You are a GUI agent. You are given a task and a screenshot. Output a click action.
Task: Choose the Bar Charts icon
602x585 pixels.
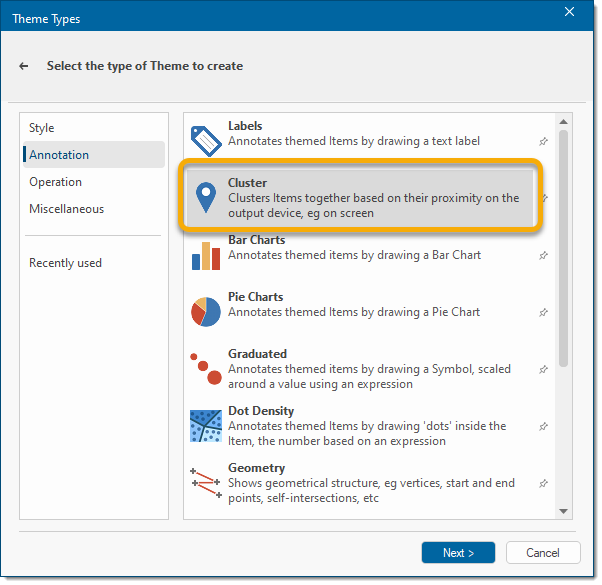coord(205,255)
